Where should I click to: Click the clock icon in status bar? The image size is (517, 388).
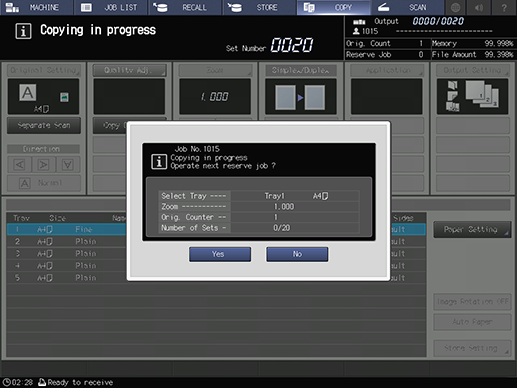(x=6, y=382)
